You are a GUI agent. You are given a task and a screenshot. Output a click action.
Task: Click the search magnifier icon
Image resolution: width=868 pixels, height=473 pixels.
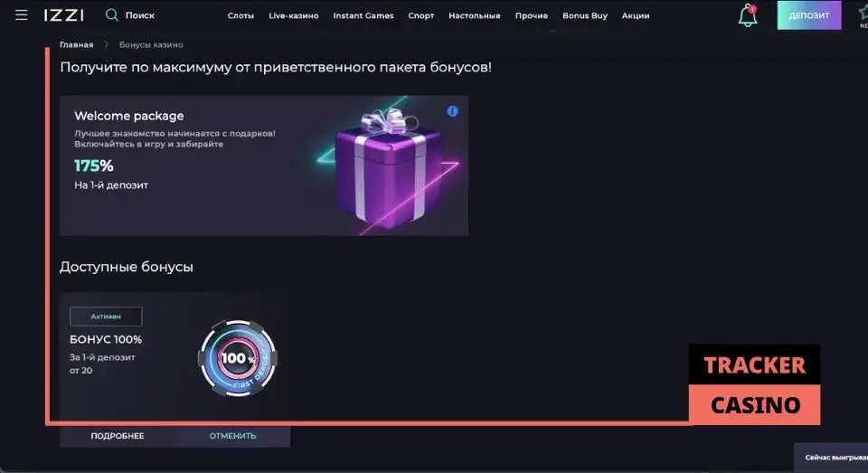112,15
